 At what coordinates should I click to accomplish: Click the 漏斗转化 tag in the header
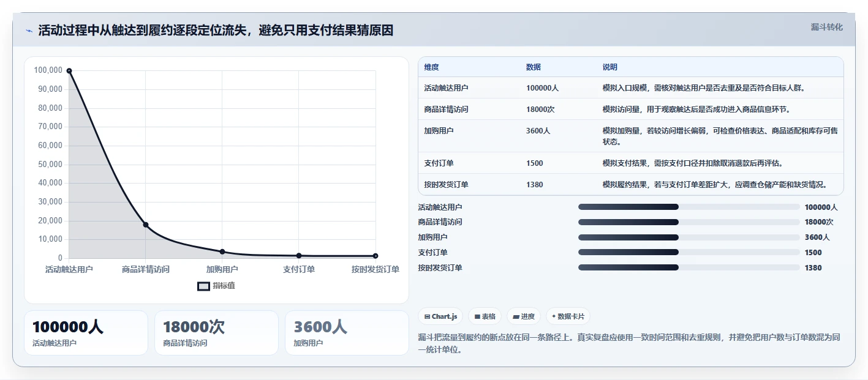(x=826, y=28)
